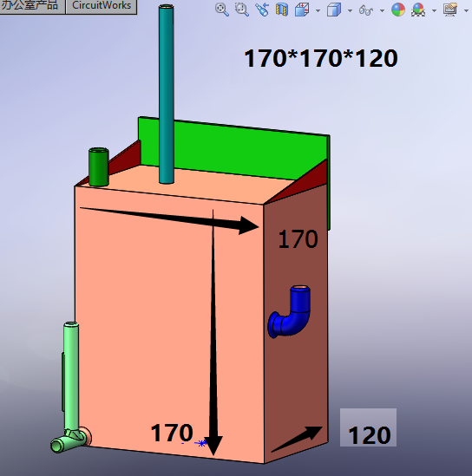Open the View Settings monitor icon

click(x=450, y=10)
